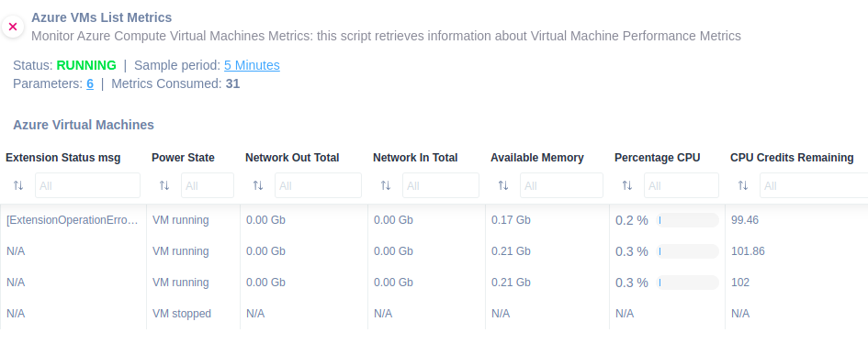Image resolution: width=868 pixels, height=344 pixels.
Task: Select the Extension Status msg column header
Action: point(63,158)
